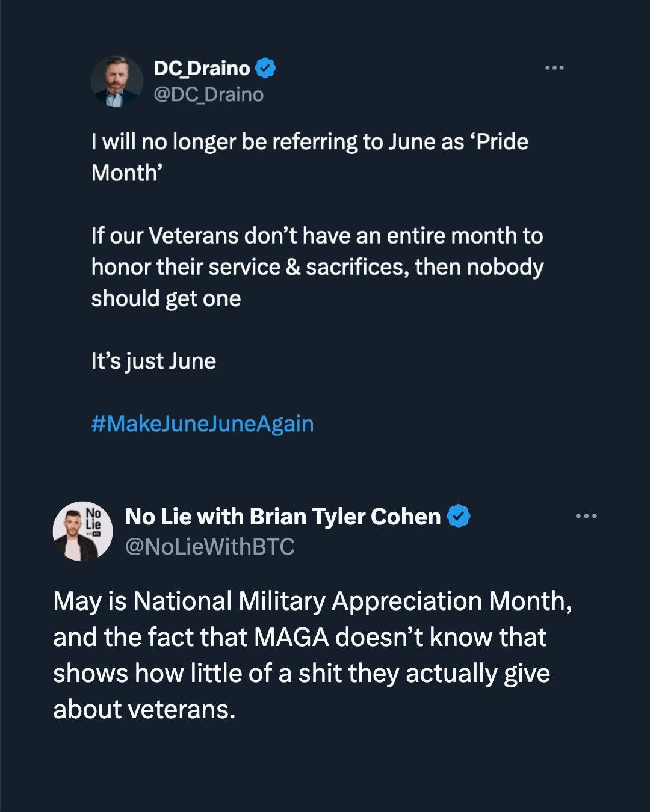Screen dimensions: 650x812
Task: Open the @DC_Draino handle link
Action: click(208, 94)
